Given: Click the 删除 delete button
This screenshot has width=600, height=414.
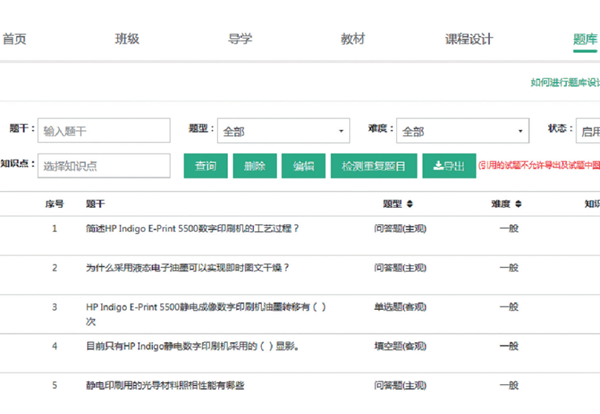Looking at the screenshot, I should point(254,166).
